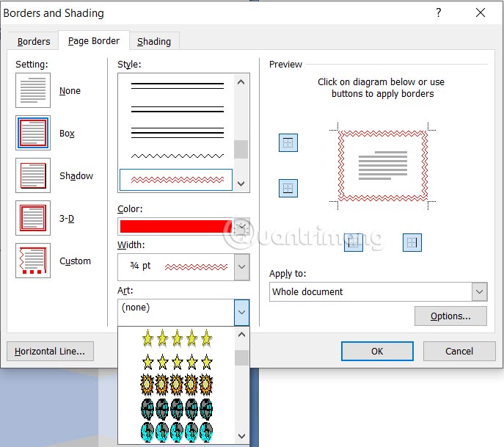Pick the orange sun art border
Viewport: 504px width, 447px height.
pyautogui.click(x=176, y=384)
